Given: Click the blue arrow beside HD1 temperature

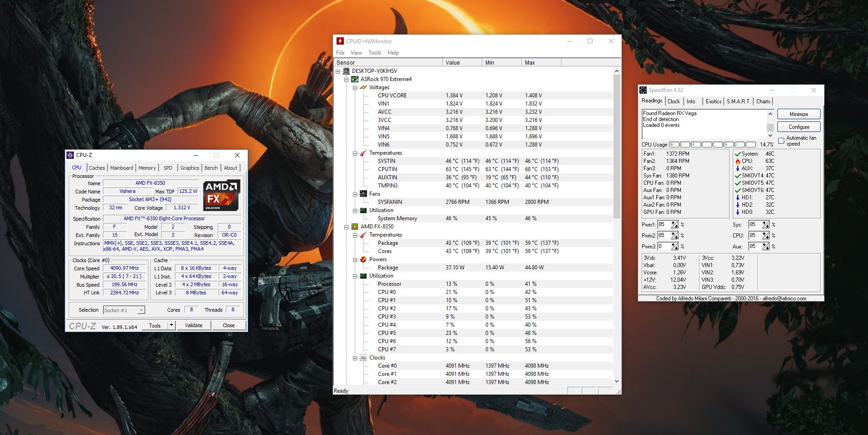Looking at the screenshot, I should tap(738, 197).
